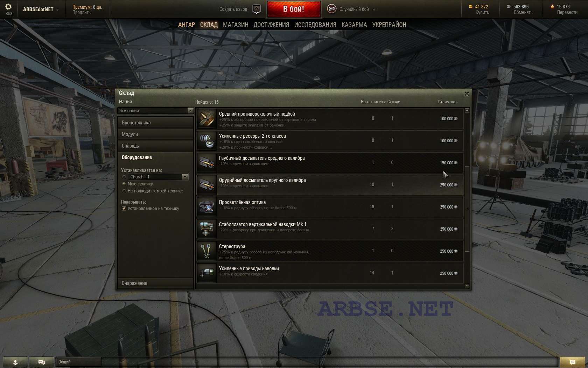Image resolution: width=588 pixels, height=368 pixels.
Task: Open the ИССЛЕДОВАНИЯ tab
Action: 315,25
